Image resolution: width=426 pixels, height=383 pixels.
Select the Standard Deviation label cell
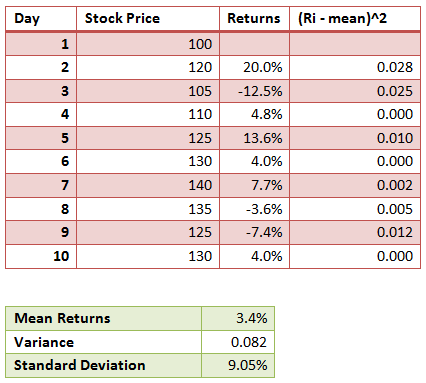pos(103,365)
